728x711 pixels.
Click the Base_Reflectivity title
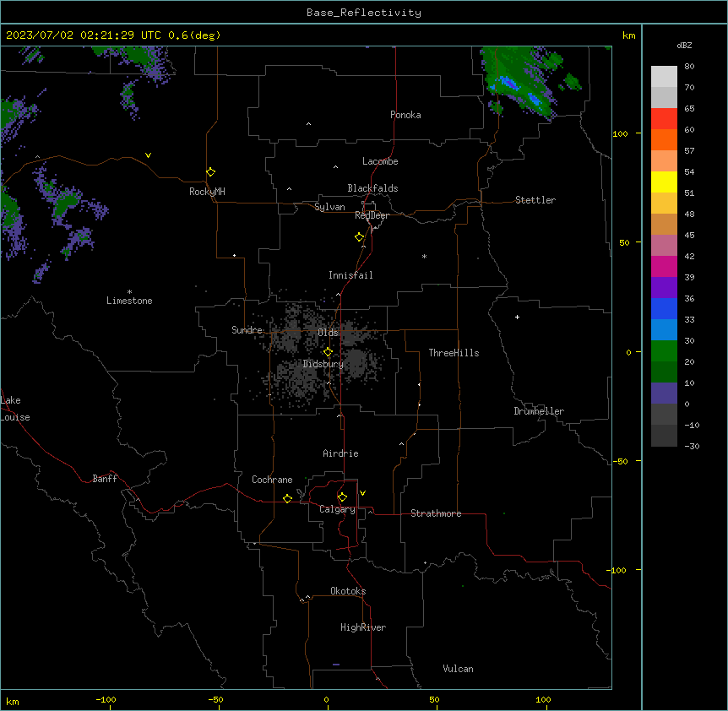point(364,13)
